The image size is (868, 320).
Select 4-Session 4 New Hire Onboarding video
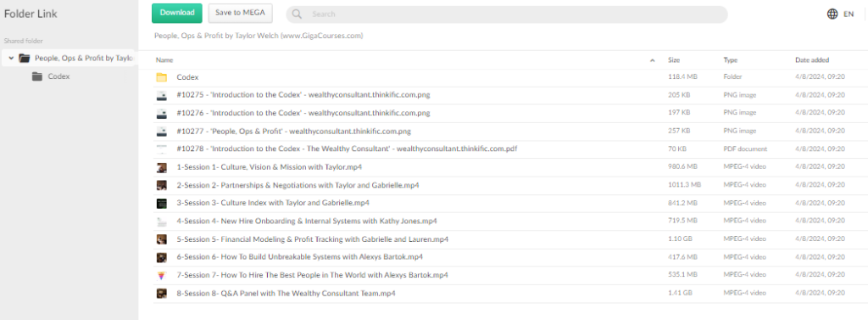click(x=307, y=222)
